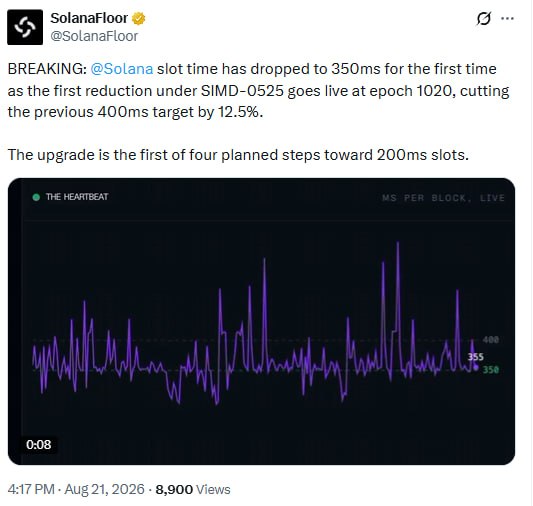The height and width of the screenshot is (506, 533).
Task: Select the green 350 target label
Action: [491, 369]
